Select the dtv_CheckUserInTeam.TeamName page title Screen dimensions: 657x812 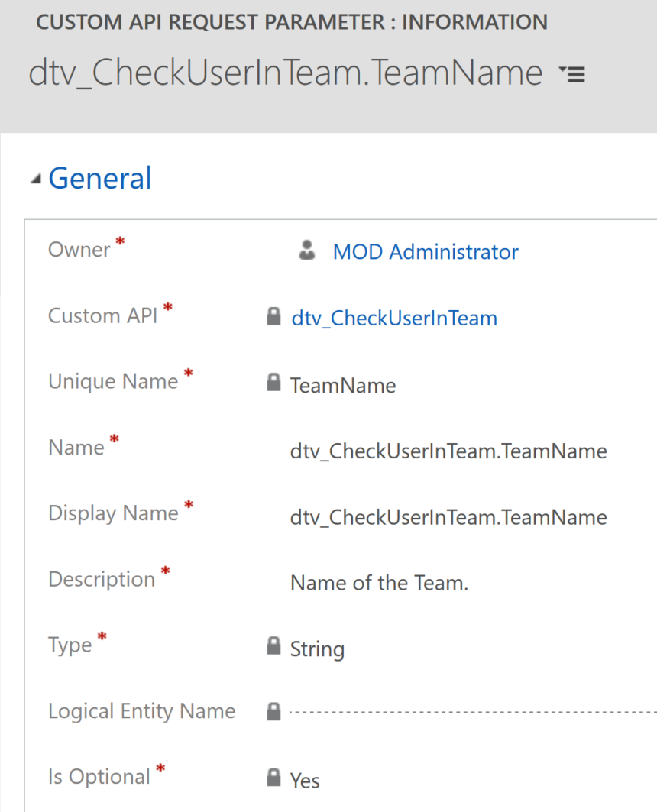point(286,73)
